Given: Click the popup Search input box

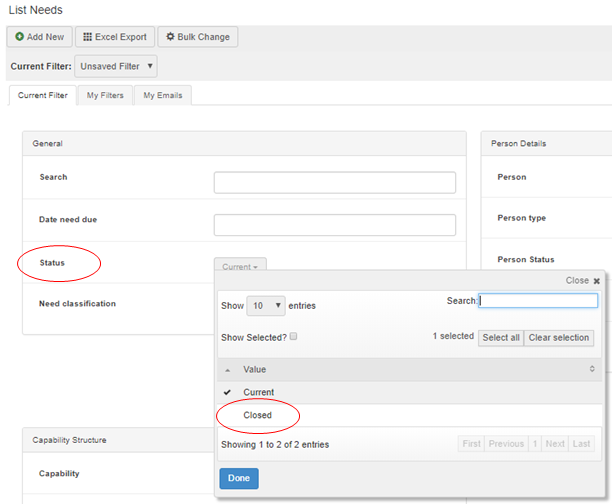Looking at the screenshot, I should point(539,300).
